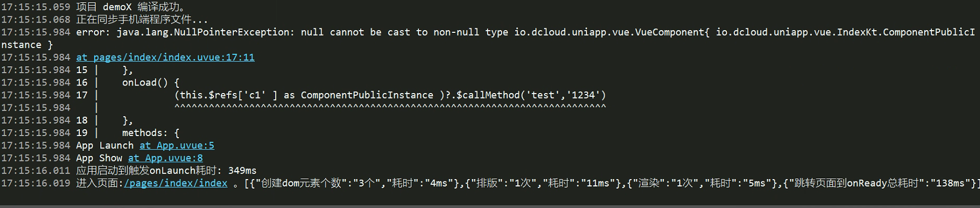980x208 pixels.
Task: Click the App Show log text
Action: coord(100,158)
